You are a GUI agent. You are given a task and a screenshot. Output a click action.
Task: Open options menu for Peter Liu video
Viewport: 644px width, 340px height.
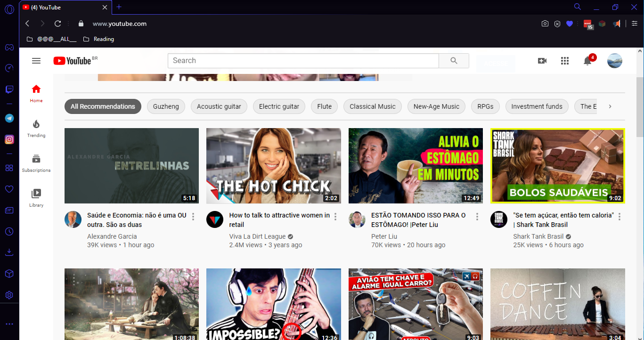pos(477,217)
